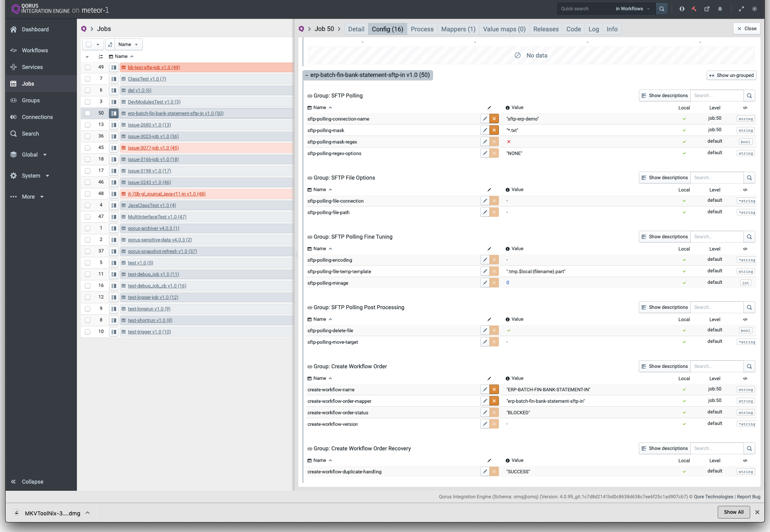
Task: Click the edit pencil for sftp-polling-mask
Action: (x=485, y=130)
